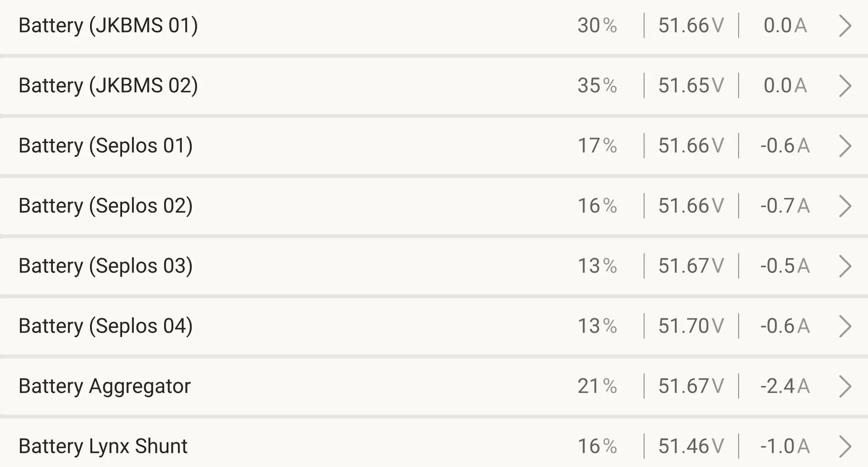
Task: Open Battery (Seplos 02) details
Action: point(105,206)
